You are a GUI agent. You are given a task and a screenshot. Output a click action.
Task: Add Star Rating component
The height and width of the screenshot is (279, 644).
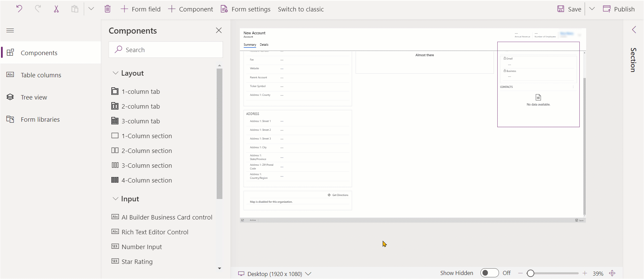point(132,262)
